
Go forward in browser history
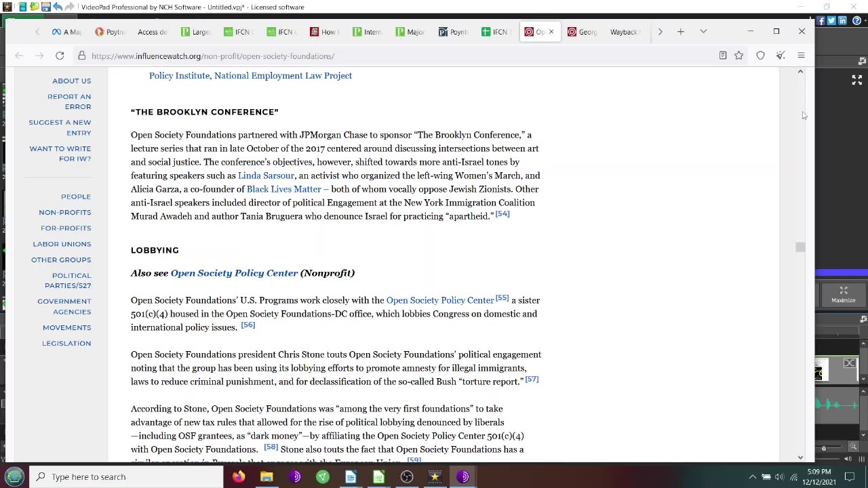pos(39,56)
